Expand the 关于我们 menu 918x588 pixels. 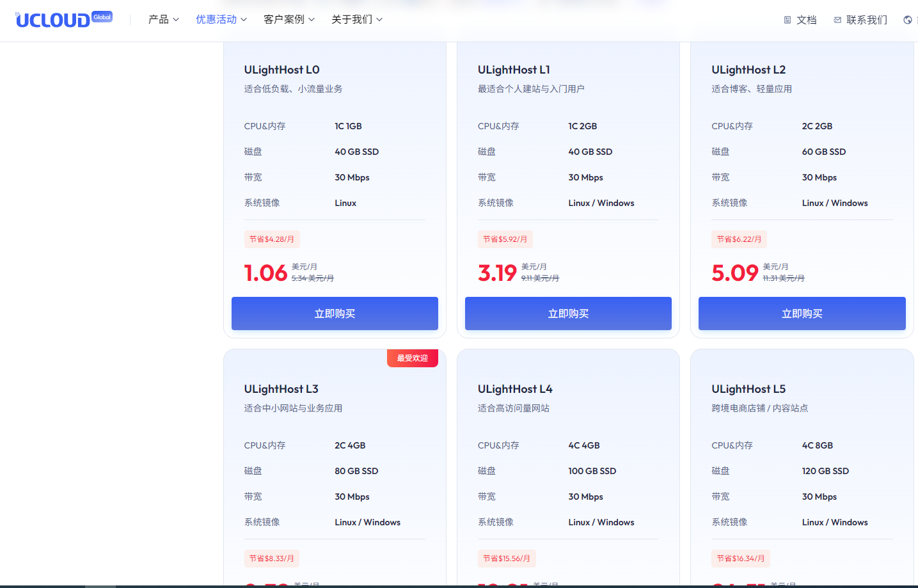tap(357, 19)
